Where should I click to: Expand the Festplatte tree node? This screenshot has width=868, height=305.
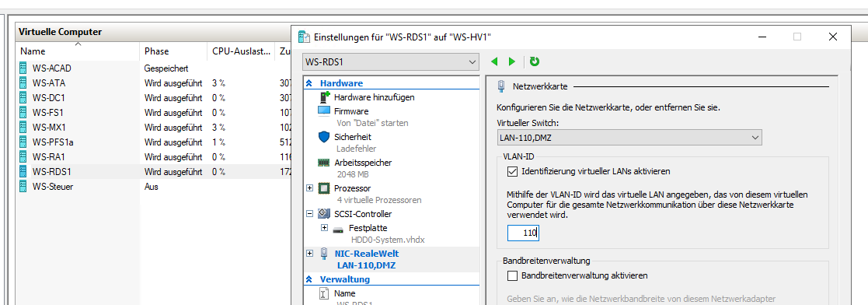pos(324,228)
